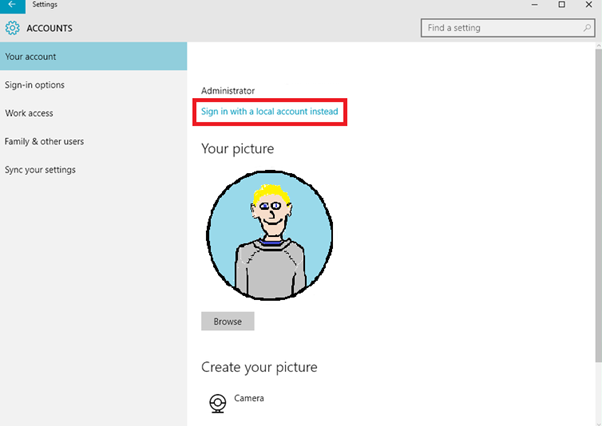The width and height of the screenshot is (602, 426).
Task: Click the Accounts gear icon
Action: [x=12, y=28]
